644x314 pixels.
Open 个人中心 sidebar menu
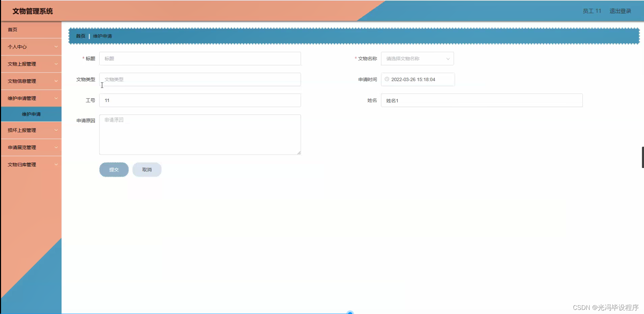click(x=31, y=47)
